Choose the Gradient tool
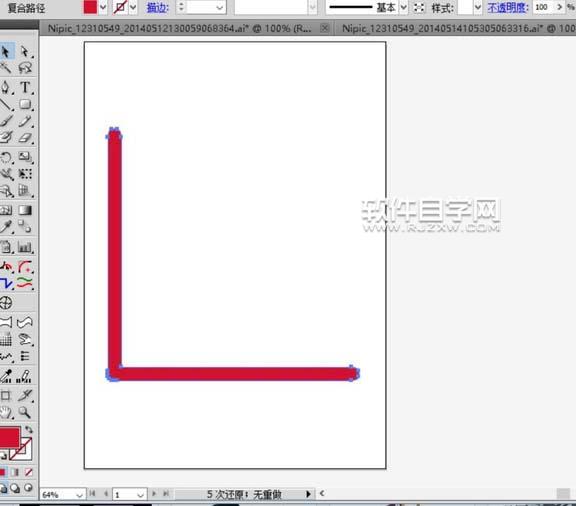This screenshot has width=576, height=506. (x=25, y=210)
